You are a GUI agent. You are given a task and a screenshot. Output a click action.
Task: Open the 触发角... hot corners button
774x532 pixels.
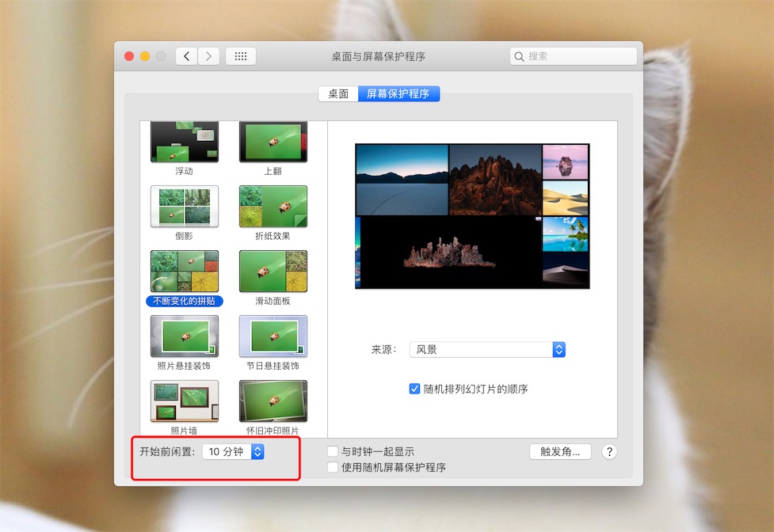tap(560, 451)
